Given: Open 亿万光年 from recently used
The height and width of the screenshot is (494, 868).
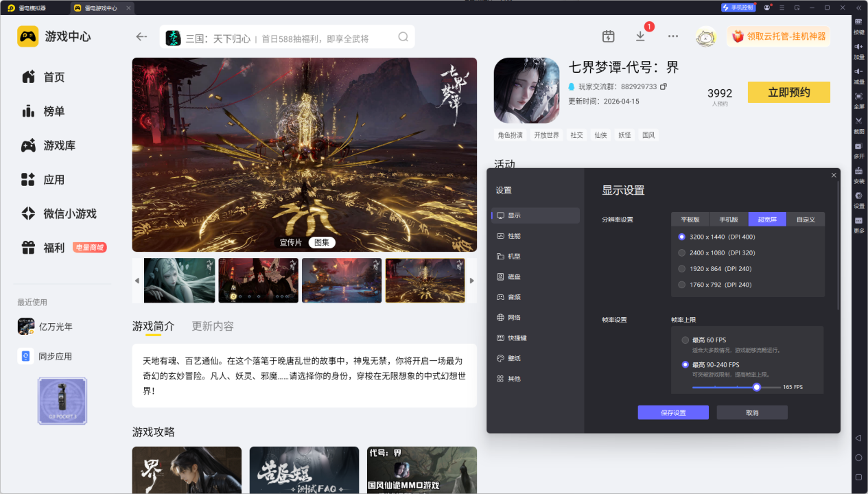Looking at the screenshot, I should pos(45,327).
